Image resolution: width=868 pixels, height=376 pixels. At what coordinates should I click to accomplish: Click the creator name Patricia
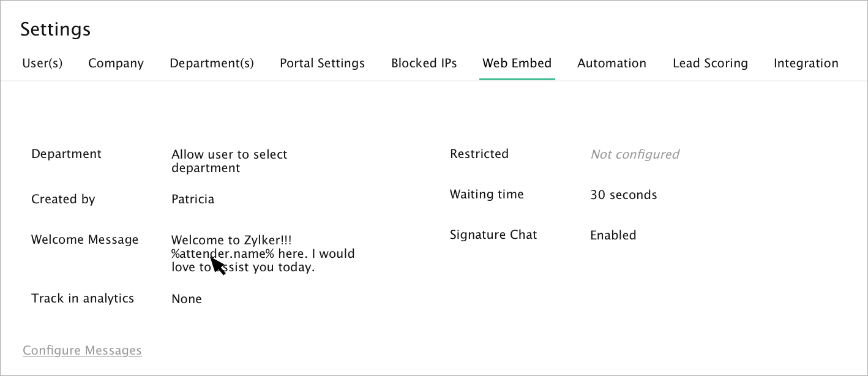pos(193,199)
